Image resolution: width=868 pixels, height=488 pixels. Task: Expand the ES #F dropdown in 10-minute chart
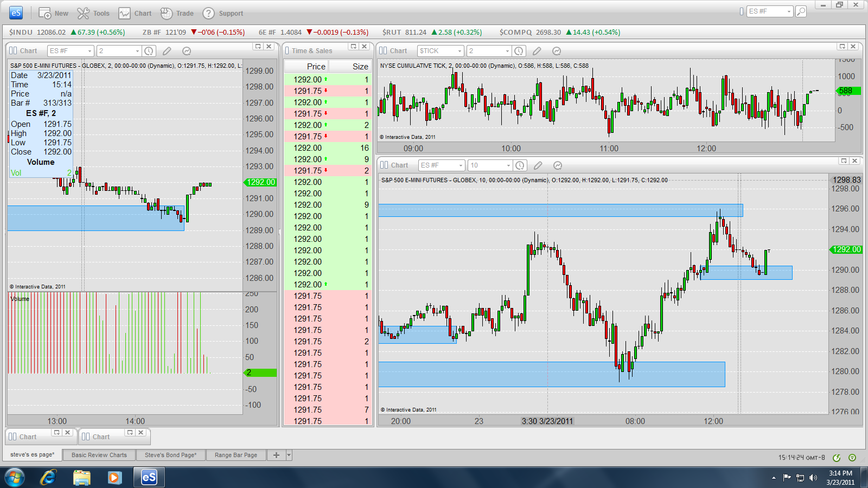[461, 165]
